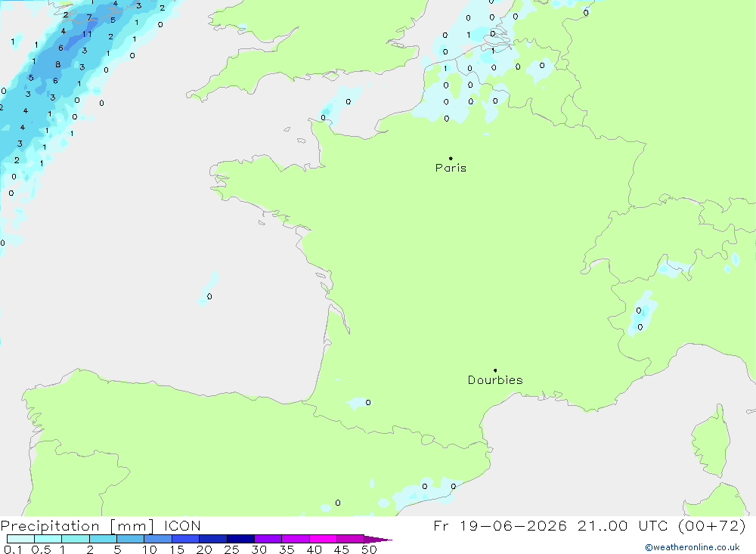Click the '0.1' legend scale value
756x554 pixels.
point(13,549)
